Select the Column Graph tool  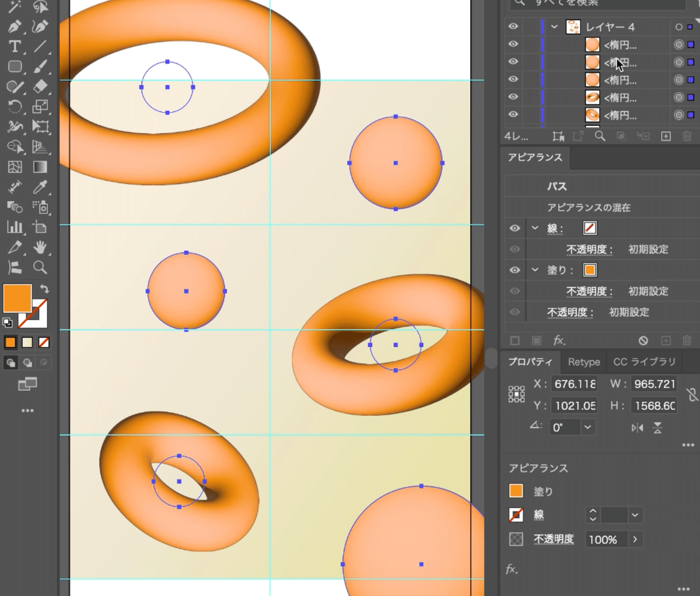[x=15, y=227]
